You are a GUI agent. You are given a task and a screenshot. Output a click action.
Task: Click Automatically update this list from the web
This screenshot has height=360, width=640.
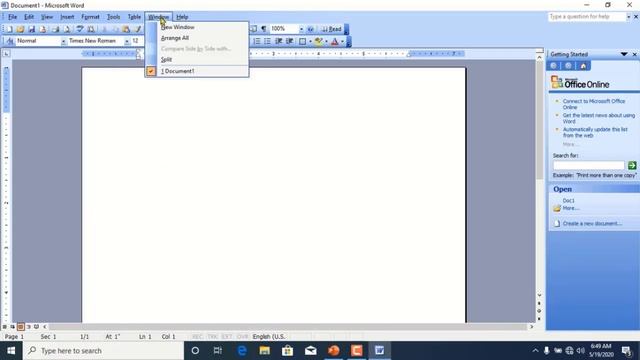coord(595,132)
